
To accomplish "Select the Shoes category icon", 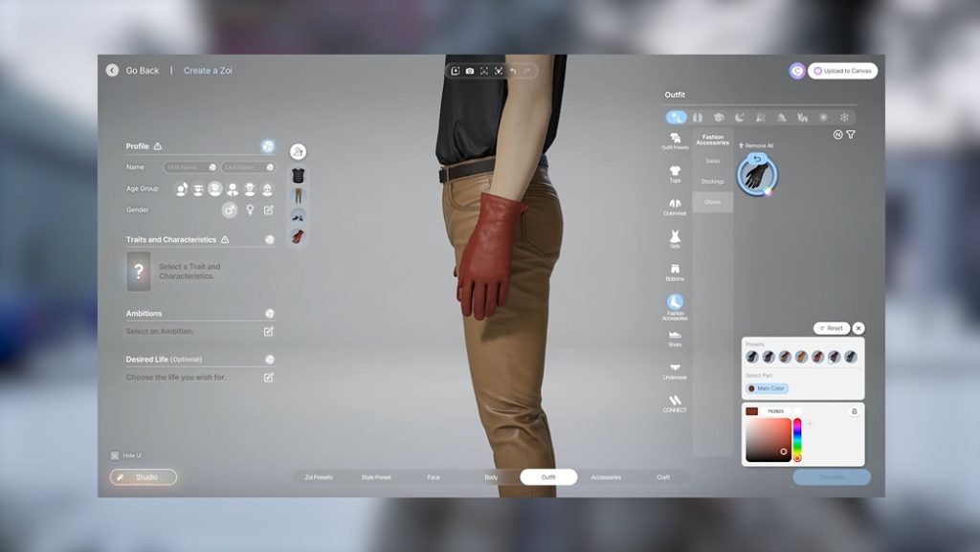I will [x=675, y=338].
